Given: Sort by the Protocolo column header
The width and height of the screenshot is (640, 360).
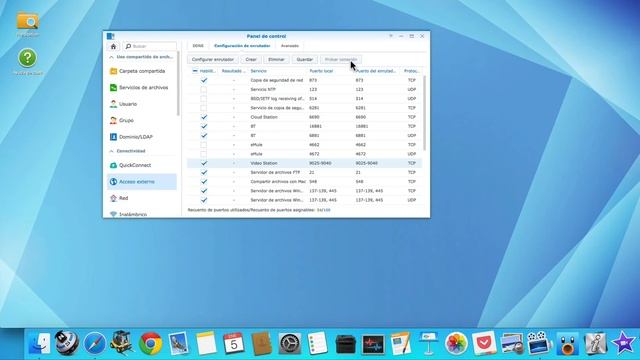Looking at the screenshot, I should coord(411,71).
